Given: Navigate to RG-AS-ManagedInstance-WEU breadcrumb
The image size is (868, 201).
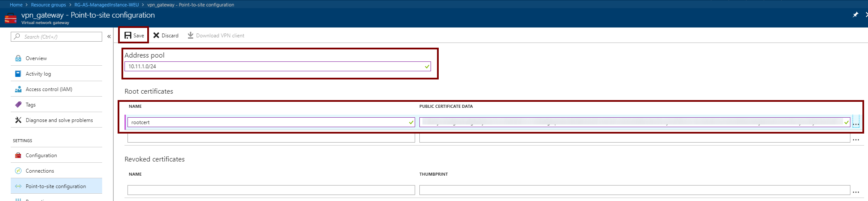Looking at the screenshot, I should [106, 5].
